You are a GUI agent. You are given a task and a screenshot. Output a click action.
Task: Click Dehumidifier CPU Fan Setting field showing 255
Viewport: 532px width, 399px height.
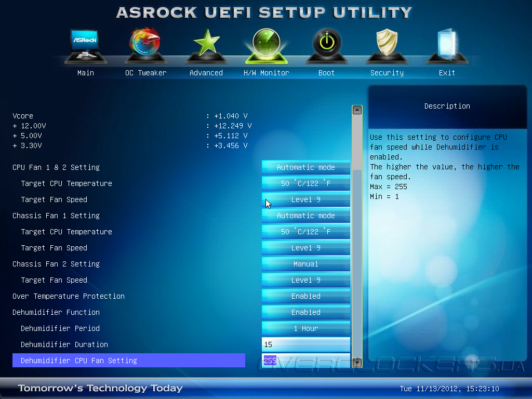(305, 361)
